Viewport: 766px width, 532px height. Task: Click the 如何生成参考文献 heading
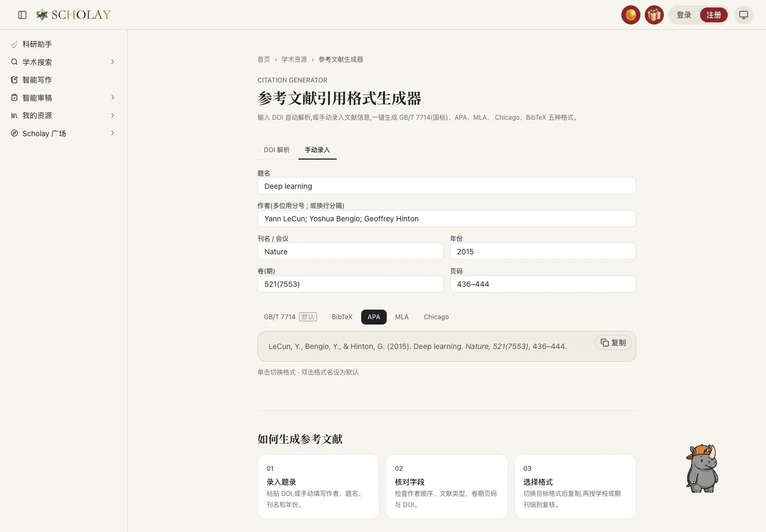(300, 439)
